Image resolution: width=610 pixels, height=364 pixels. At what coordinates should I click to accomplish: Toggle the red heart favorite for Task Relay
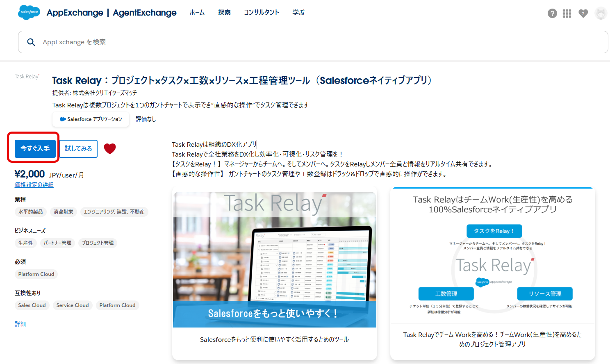point(110,148)
